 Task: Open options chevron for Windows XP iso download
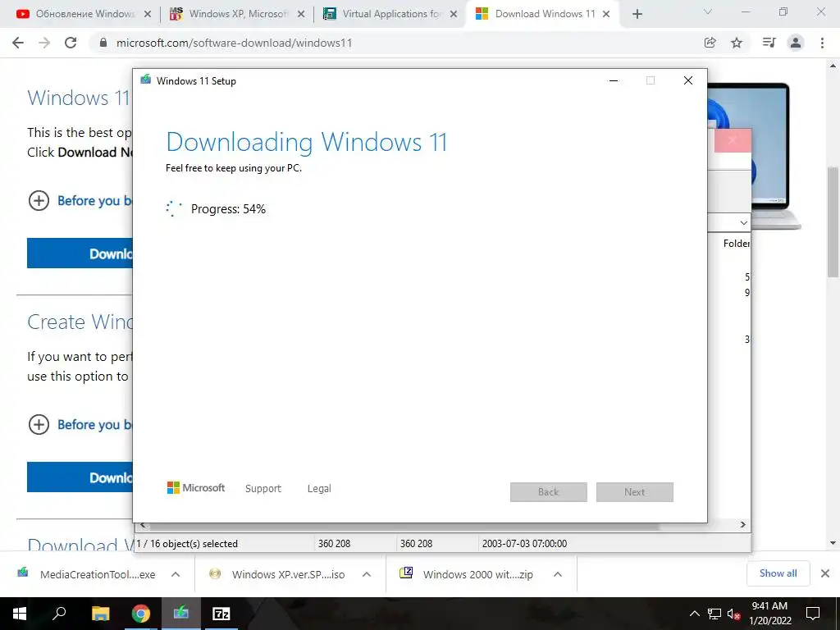click(367, 574)
